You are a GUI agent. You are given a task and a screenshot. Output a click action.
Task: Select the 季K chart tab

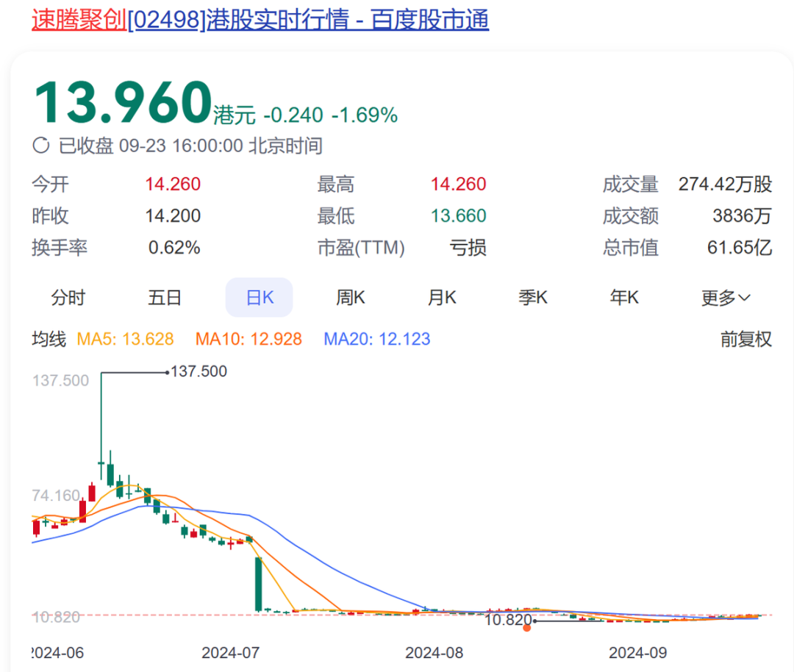[533, 297]
